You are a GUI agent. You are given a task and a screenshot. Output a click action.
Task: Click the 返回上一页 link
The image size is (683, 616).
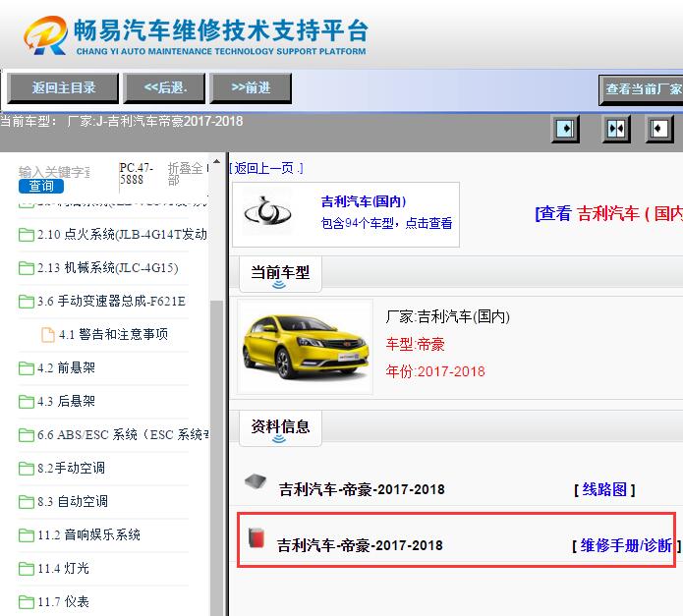tap(266, 168)
